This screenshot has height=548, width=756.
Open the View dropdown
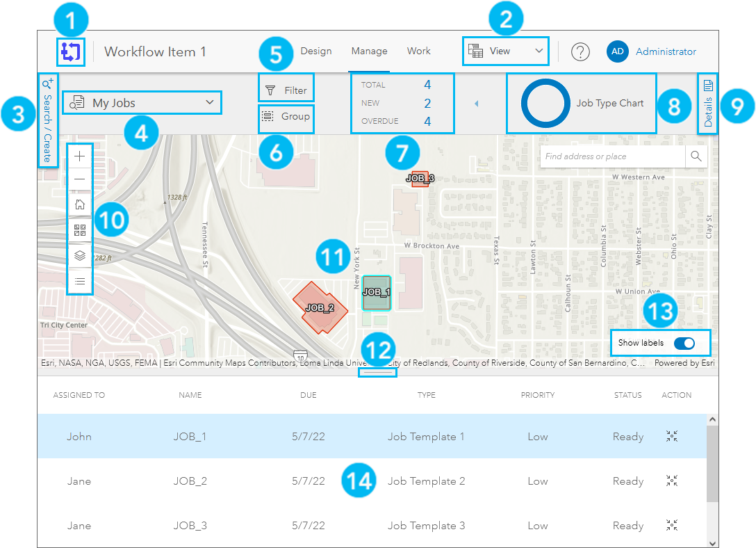coord(505,51)
